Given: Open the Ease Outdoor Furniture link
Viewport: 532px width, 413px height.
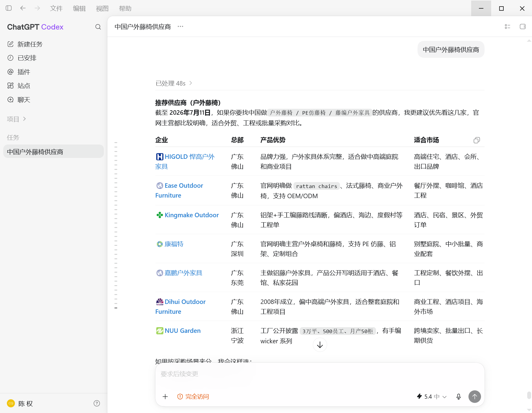Looking at the screenshot, I should 179,190.
